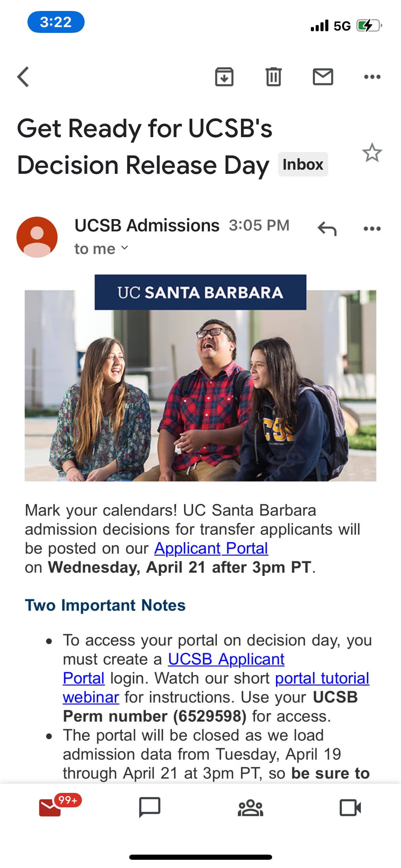Viewport: 401px width, 868px height.
Task: Open the portal tutorial webinar link
Action: (x=322, y=678)
